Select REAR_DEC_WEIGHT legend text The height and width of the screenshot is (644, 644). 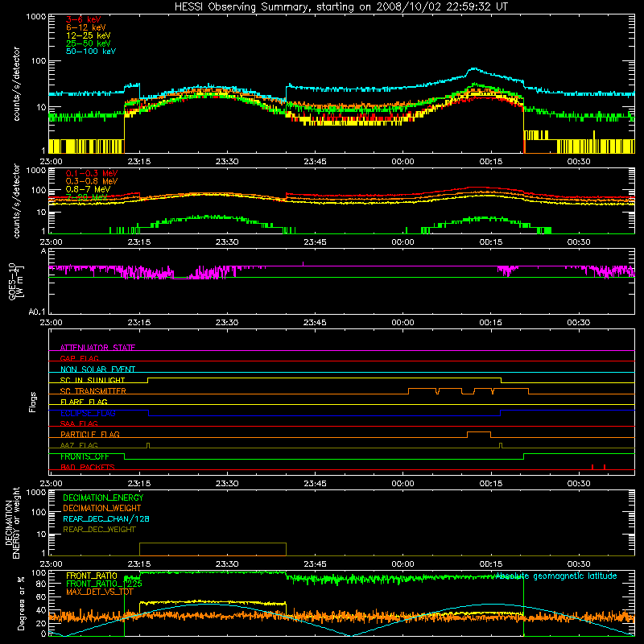point(99,530)
